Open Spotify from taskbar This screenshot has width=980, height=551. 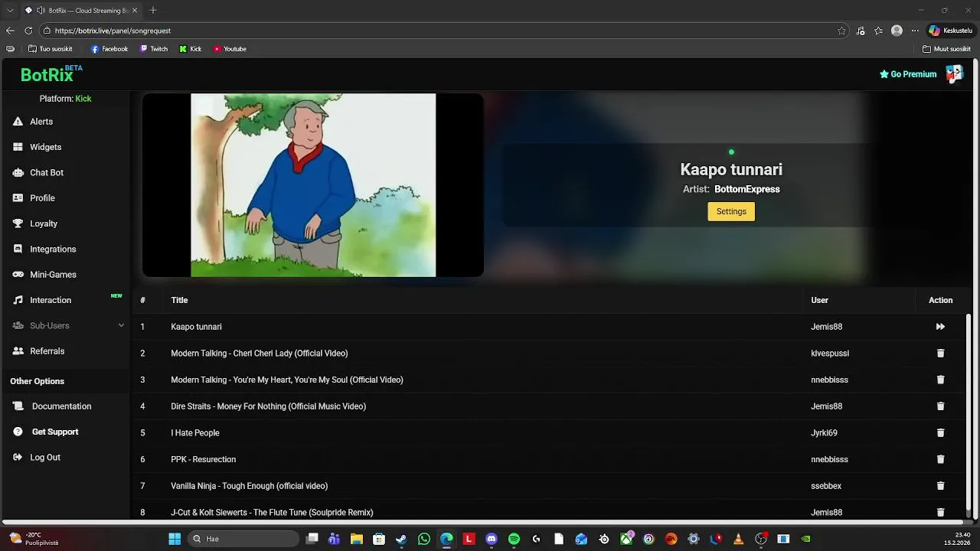[514, 539]
